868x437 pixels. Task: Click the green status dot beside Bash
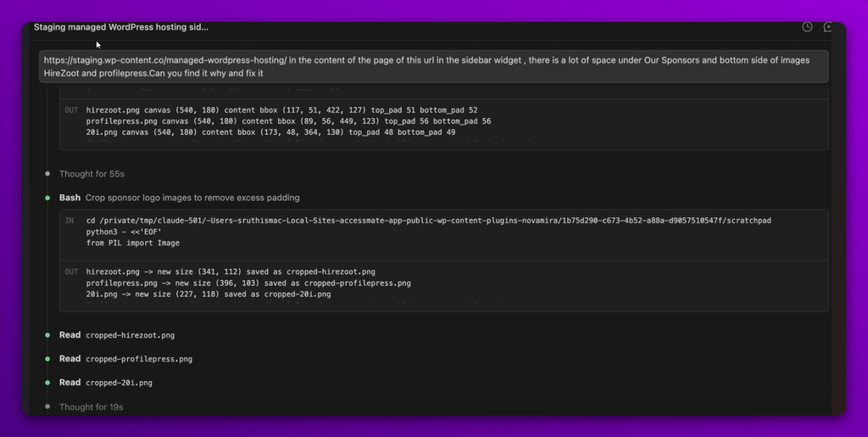click(47, 198)
